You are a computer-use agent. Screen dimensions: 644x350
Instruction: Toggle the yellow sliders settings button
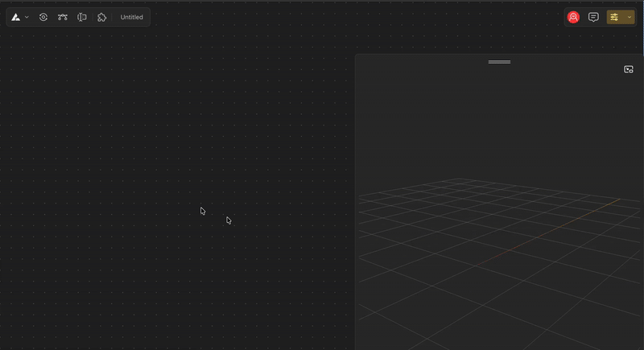tap(614, 17)
